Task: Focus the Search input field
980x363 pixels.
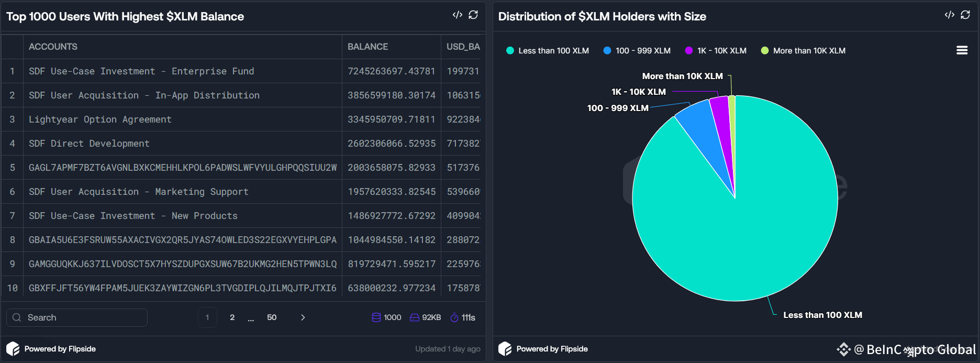Action: point(77,317)
